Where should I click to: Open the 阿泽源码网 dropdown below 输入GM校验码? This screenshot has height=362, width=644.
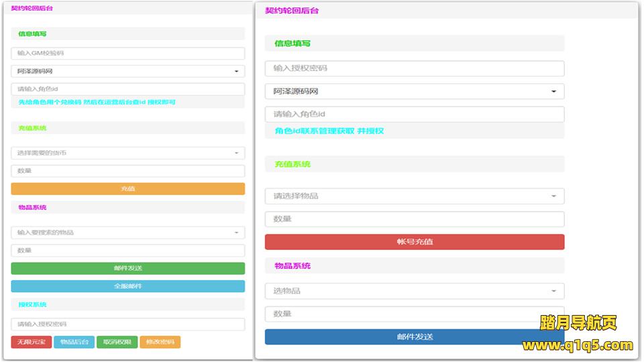coord(127,70)
